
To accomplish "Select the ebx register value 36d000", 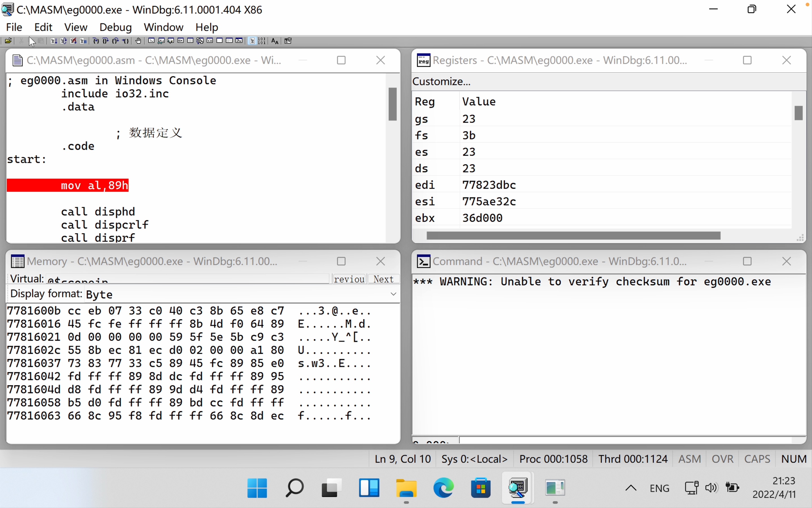I will (482, 218).
